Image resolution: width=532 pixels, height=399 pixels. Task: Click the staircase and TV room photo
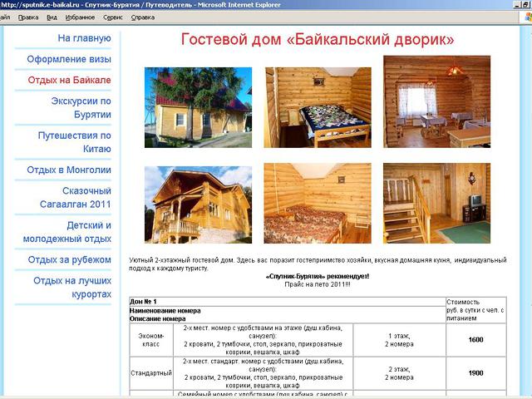437,203
